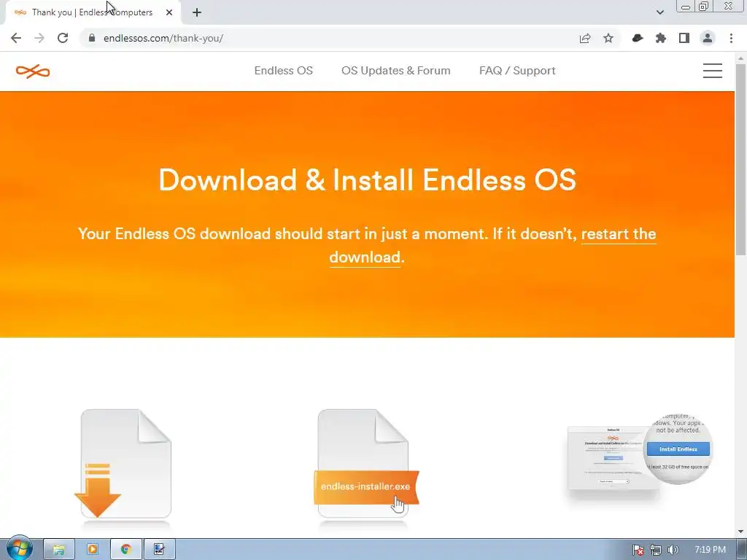This screenshot has width=747, height=560.
Task: Open the Endless OS nav item
Action: [284, 71]
